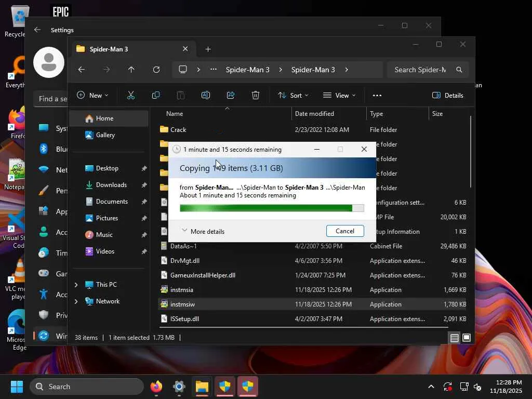The height and width of the screenshot is (399, 532).
Task: Open Settings gear on the taskbar
Action: (179, 387)
